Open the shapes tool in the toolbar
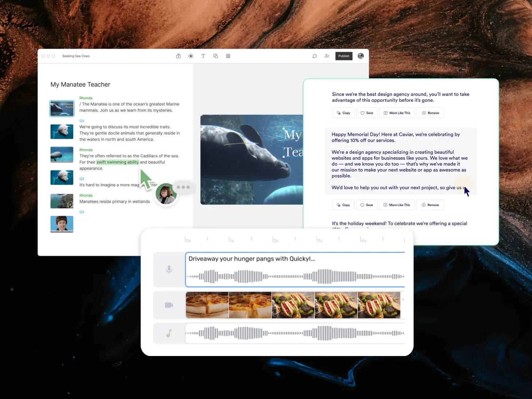This screenshot has height=399, width=532. click(x=216, y=56)
